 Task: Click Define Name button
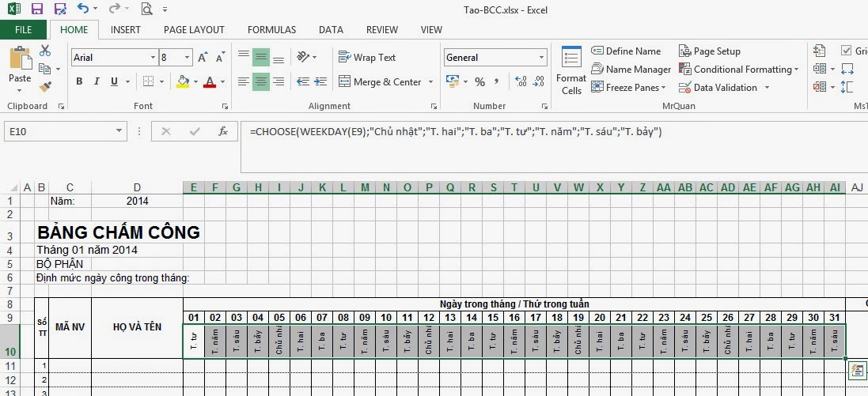626,51
